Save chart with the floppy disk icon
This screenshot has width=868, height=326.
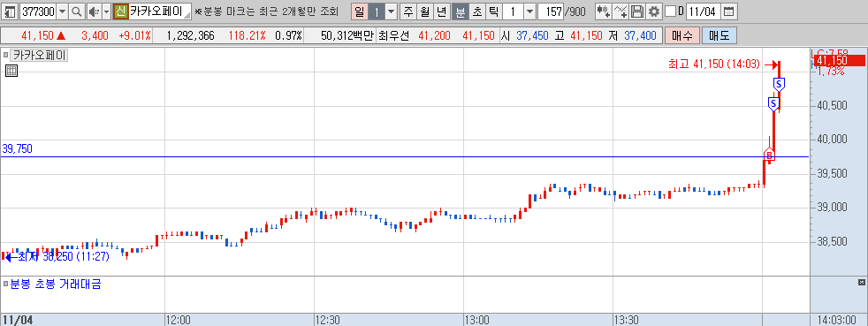coord(637,11)
